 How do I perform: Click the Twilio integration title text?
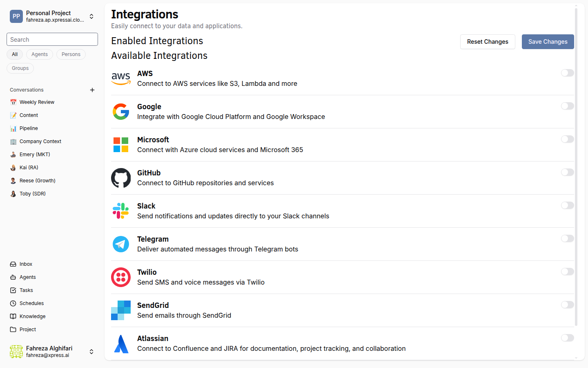(147, 272)
